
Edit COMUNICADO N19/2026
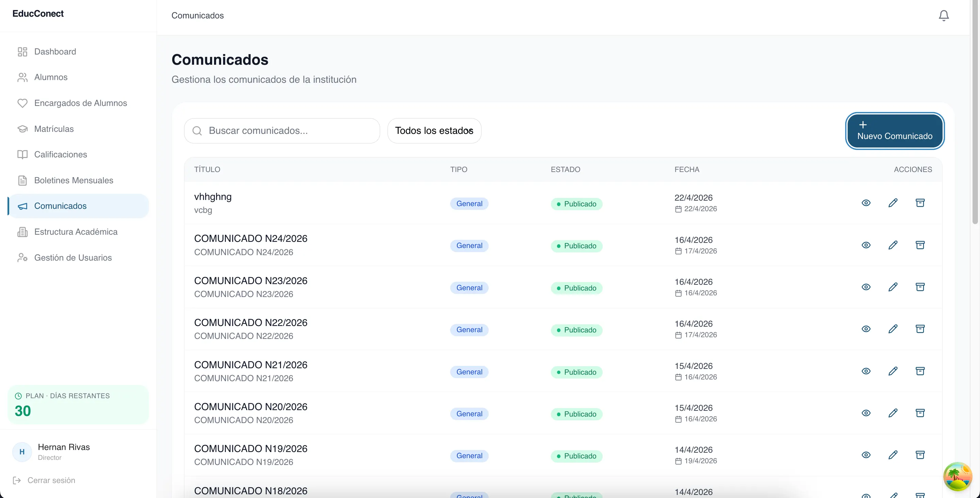pyautogui.click(x=893, y=455)
